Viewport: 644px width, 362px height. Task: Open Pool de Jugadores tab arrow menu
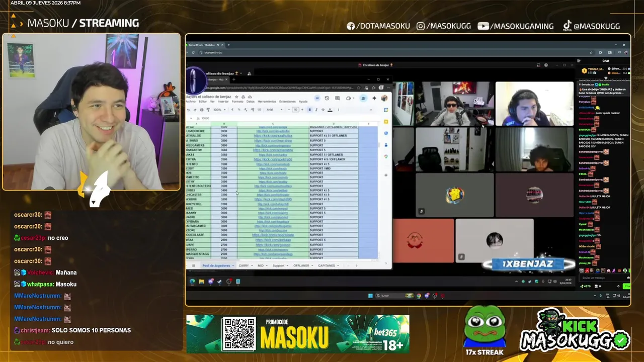pos(232,265)
